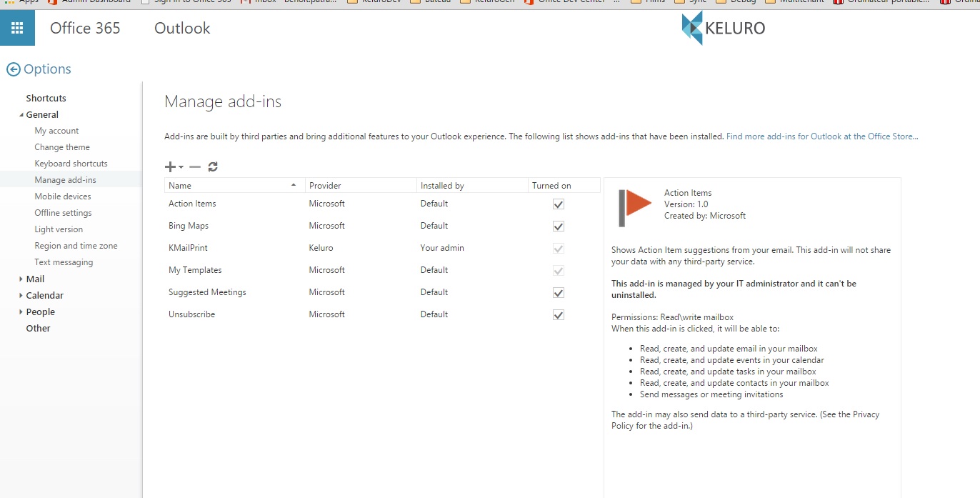Sort list by Name column header

235,186
